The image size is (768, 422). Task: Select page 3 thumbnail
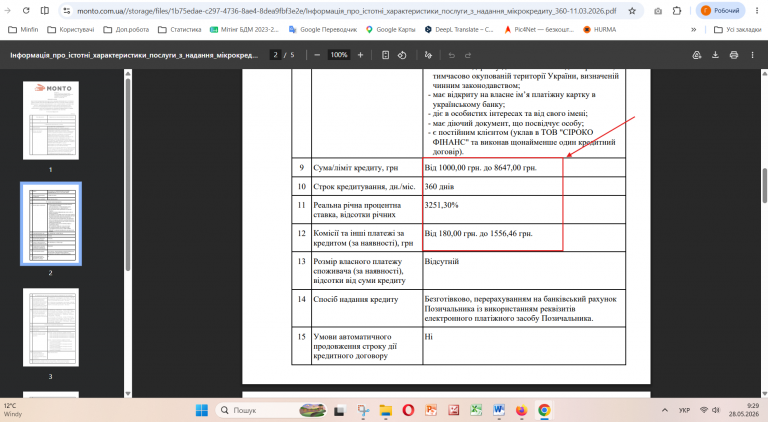coord(50,327)
